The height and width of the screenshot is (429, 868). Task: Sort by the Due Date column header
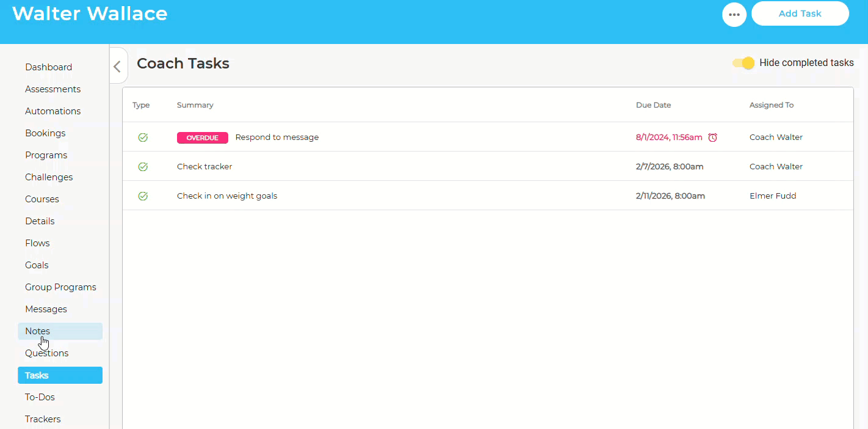653,105
